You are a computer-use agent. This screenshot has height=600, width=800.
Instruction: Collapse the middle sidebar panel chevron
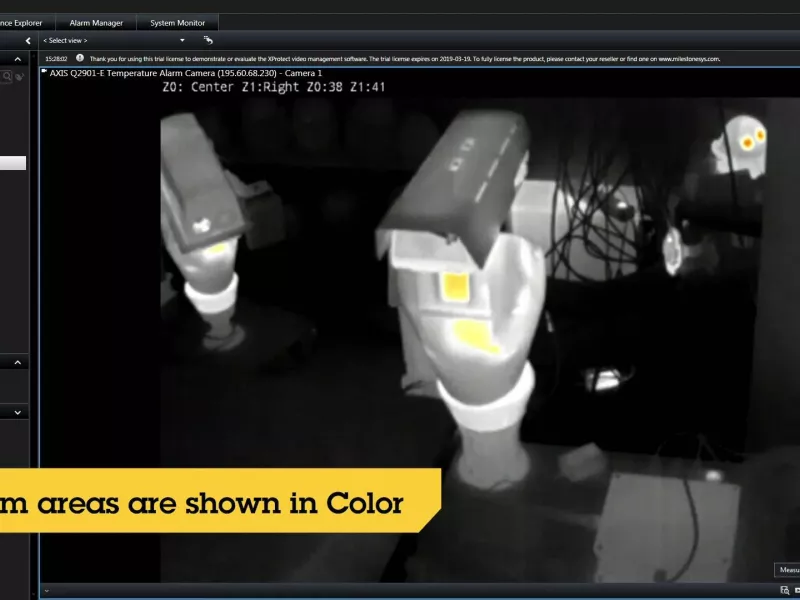point(19,362)
